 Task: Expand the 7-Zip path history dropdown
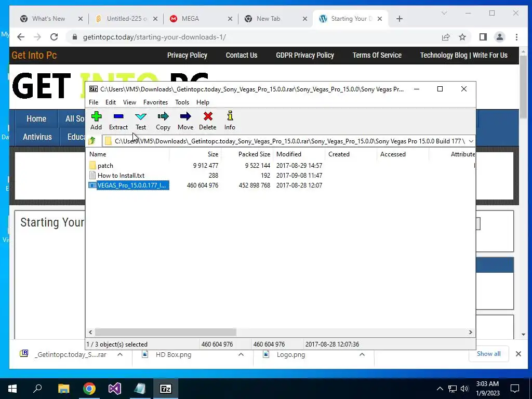(471, 141)
